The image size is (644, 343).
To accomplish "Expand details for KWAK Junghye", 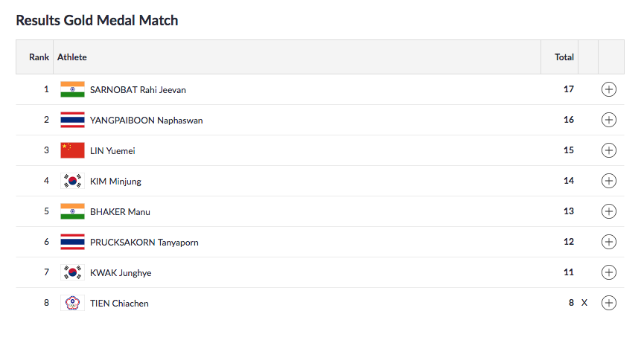I will (608, 272).
